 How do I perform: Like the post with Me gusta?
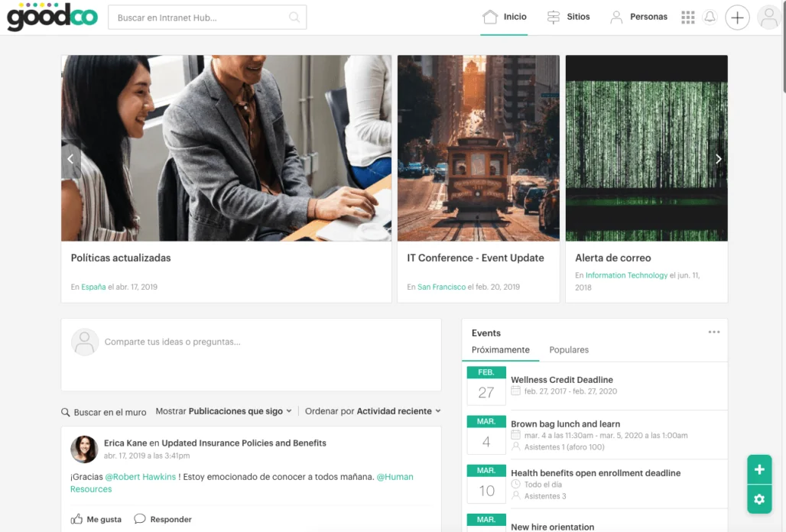tap(96, 519)
